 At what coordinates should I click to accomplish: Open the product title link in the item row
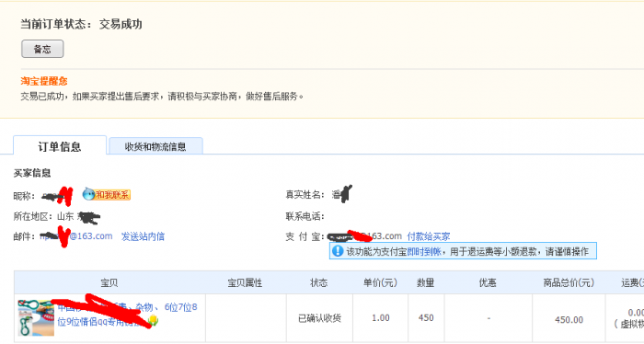pos(127,315)
